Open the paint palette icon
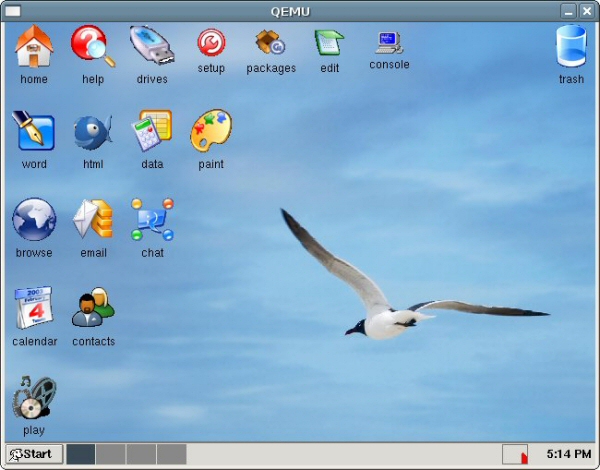 coord(211,131)
